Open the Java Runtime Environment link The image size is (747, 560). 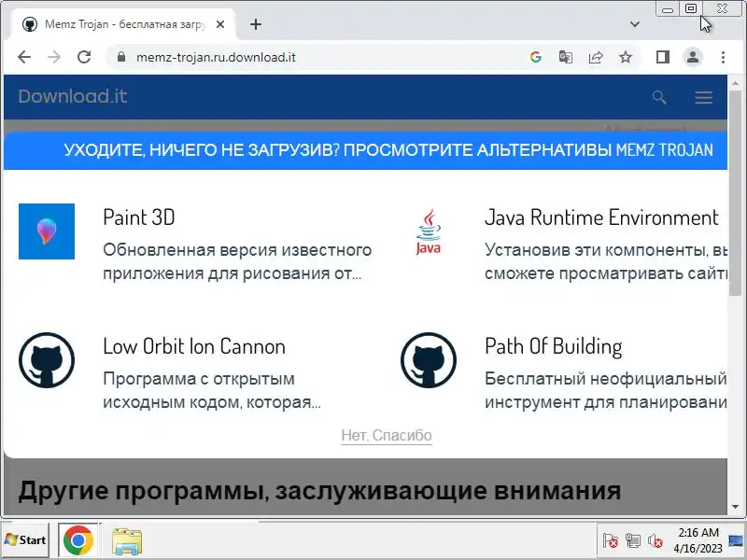point(601,217)
